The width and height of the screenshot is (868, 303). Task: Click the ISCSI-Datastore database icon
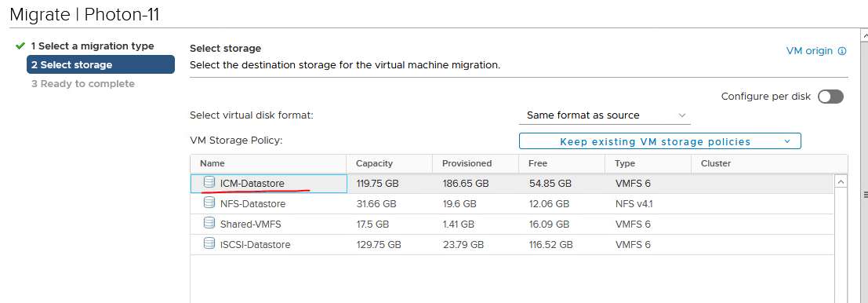[x=209, y=243]
